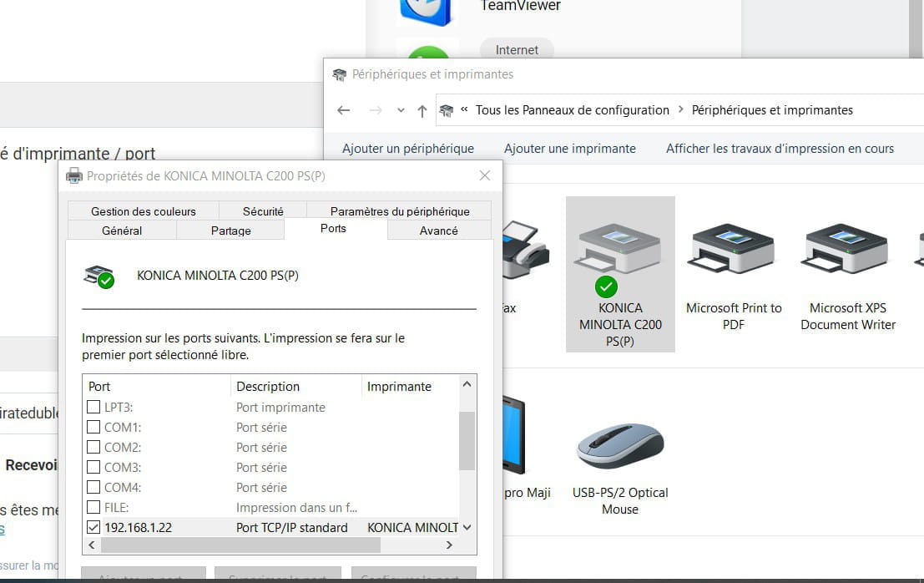Open the Paramètres du périphérique tab
Screen dimensions: 924x583
(x=400, y=211)
